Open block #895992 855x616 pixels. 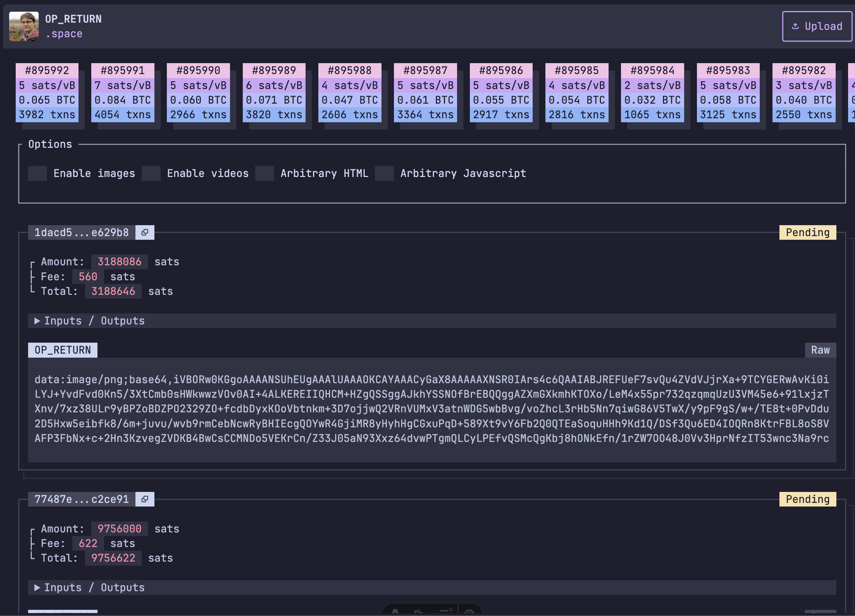pyautogui.click(x=47, y=92)
